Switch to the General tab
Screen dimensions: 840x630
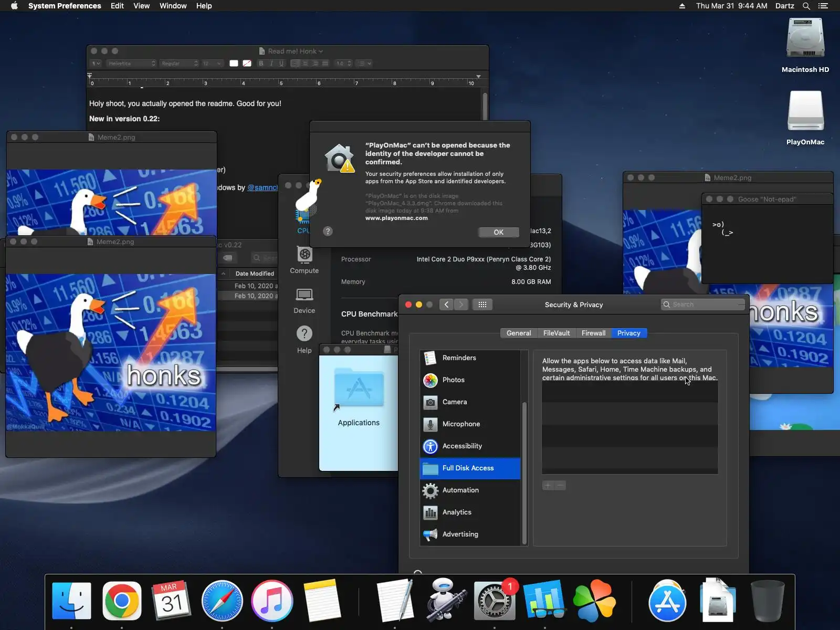(519, 333)
